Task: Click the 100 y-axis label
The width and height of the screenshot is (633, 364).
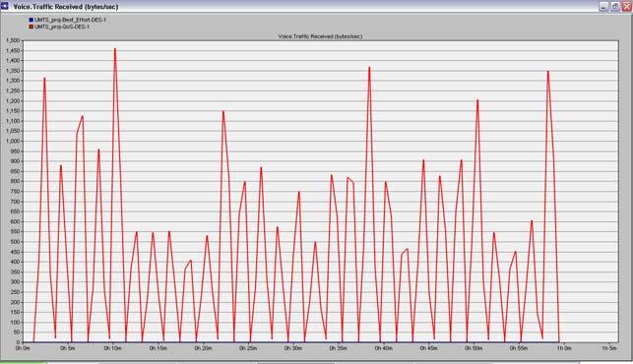Action: tap(15, 323)
